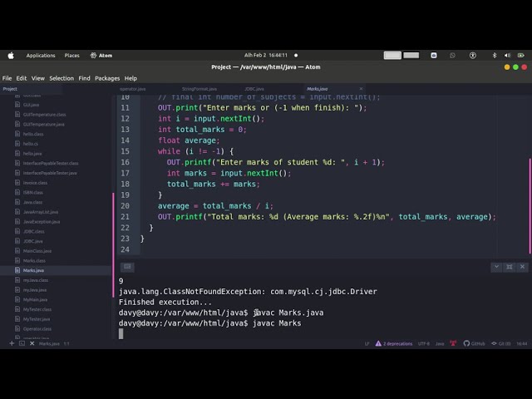Switch to the operator.java tab
This screenshot has width=532, height=399.
(x=133, y=89)
